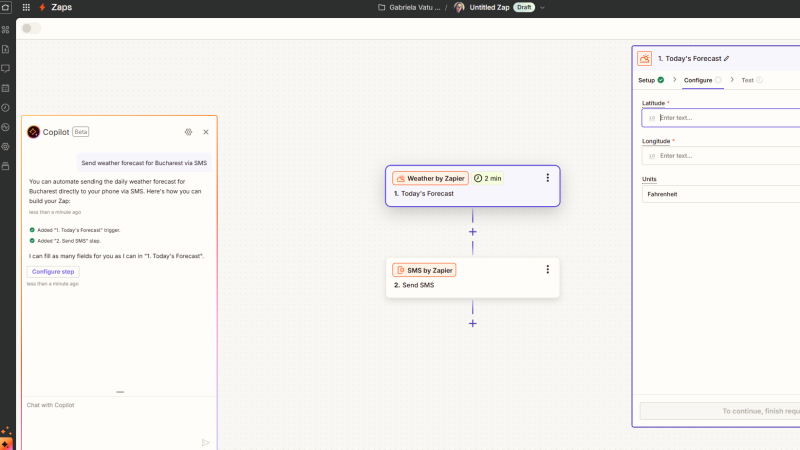
Task: Click the Configure step button
Action: click(53, 272)
